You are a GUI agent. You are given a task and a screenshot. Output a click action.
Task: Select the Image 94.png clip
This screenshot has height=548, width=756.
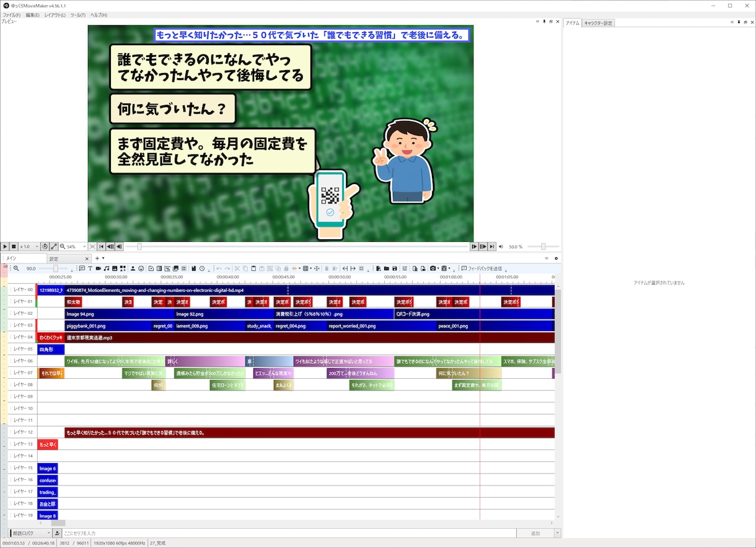pos(120,314)
